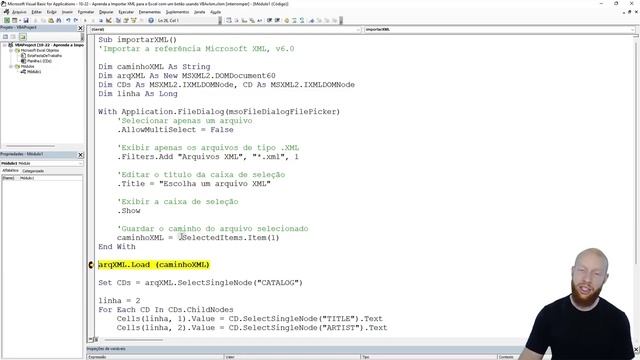The height and width of the screenshot is (360, 640).
Task: Toggle Breakpoint with the hand icon
Action: click(287, 20)
